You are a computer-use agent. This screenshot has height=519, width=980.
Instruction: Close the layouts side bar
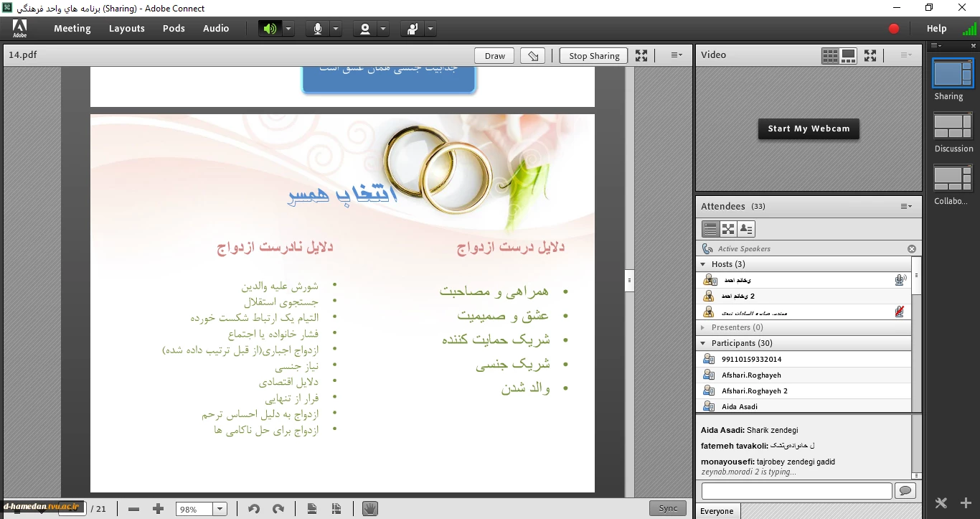tap(974, 46)
